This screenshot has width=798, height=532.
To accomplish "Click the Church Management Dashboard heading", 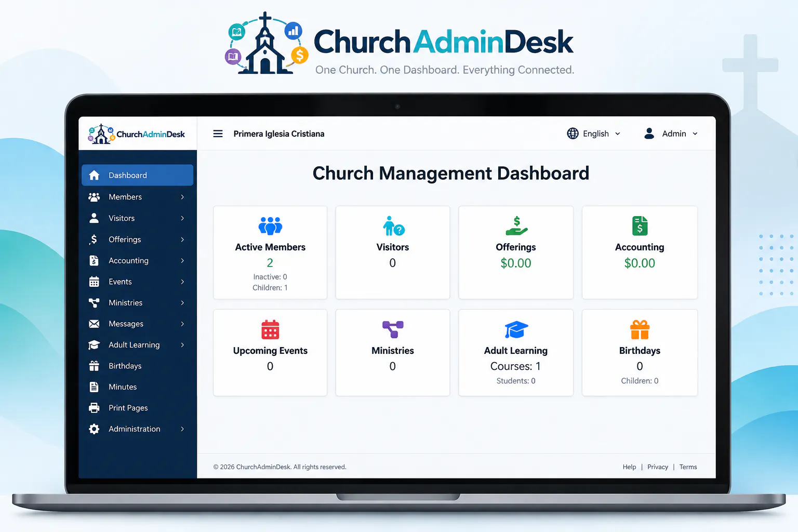I will (451, 173).
